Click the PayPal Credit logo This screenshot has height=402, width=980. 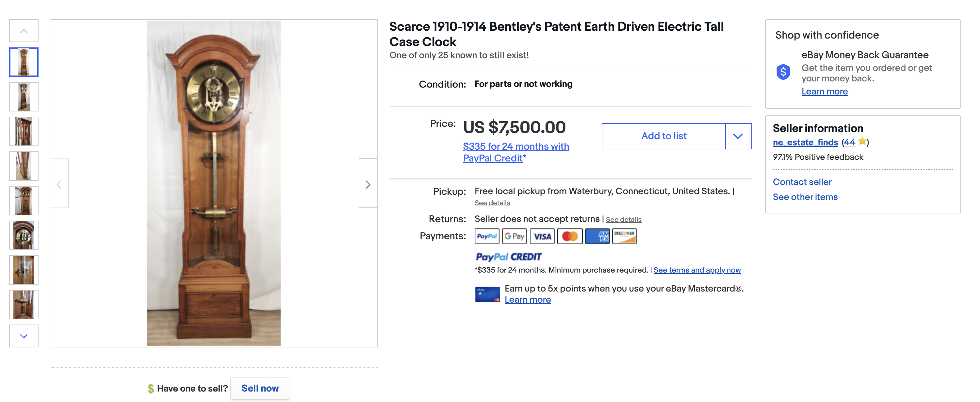coord(508,257)
